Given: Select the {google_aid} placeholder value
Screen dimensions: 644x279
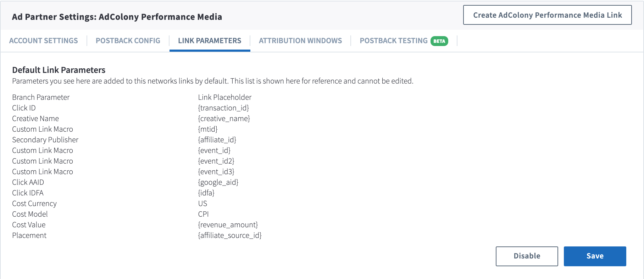Looking at the screenshot, I should (x=218, y=182).
